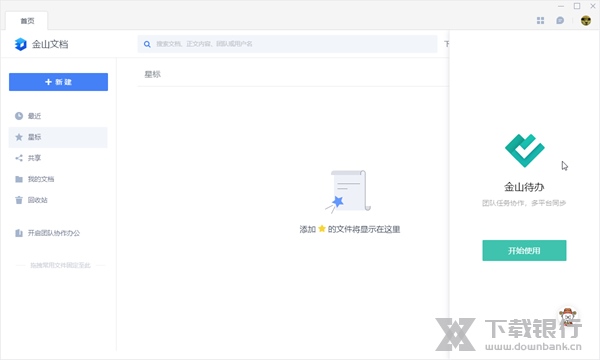Click the 金山待办 green check logo

point(524,150)
